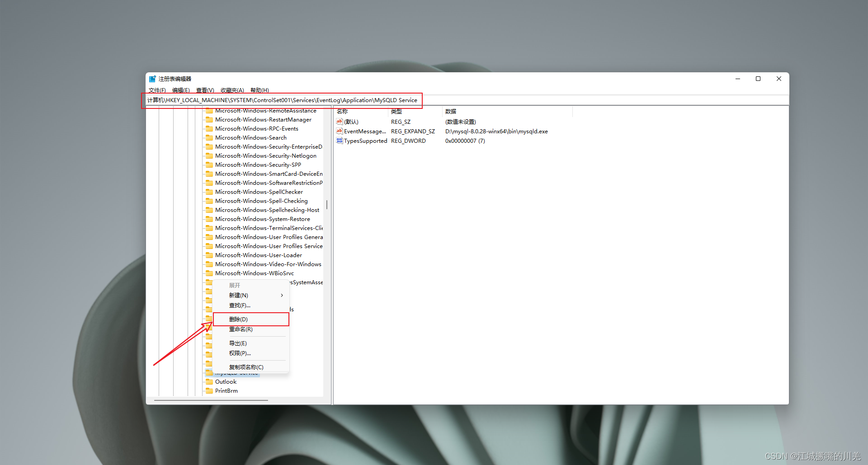Click the folder icon beside Microsoft-Windows-User Profiles Genera
The image size is (868, 465).
coord(209,237)
